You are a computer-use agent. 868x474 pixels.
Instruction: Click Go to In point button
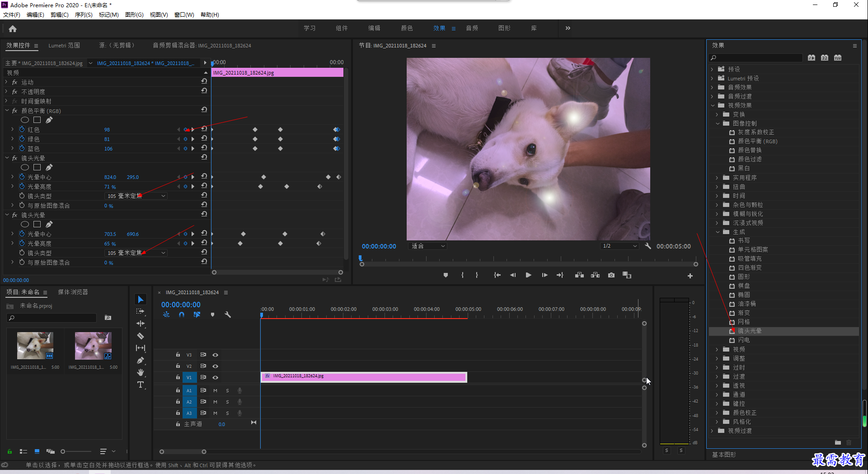click(497, 275)
